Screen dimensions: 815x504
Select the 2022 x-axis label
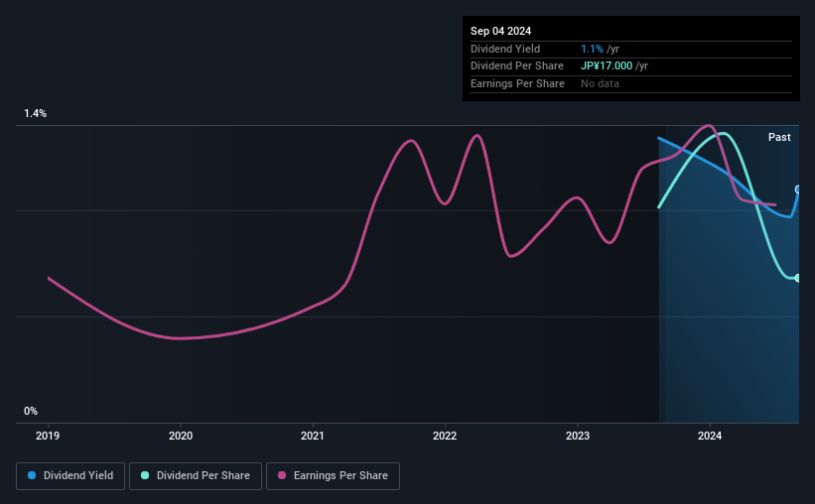[445, 435]
